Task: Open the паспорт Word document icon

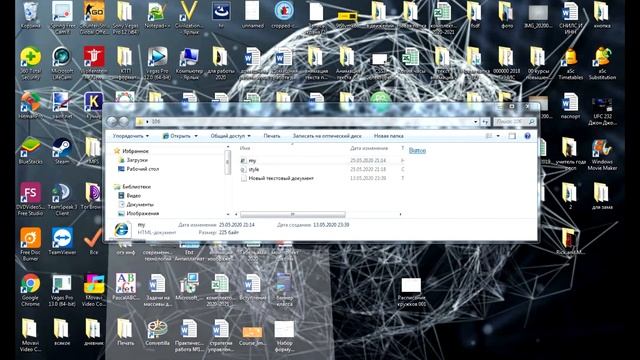Action: pos(570,106)
